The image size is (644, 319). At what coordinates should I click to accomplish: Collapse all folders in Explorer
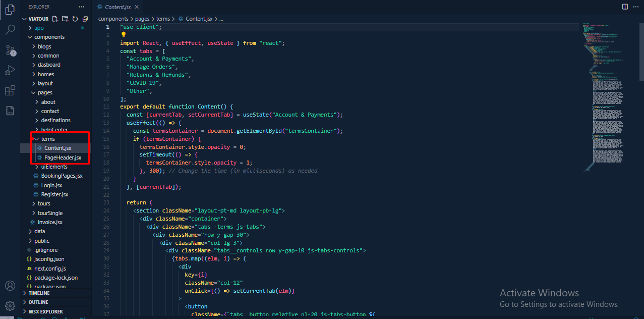(85, 19)
